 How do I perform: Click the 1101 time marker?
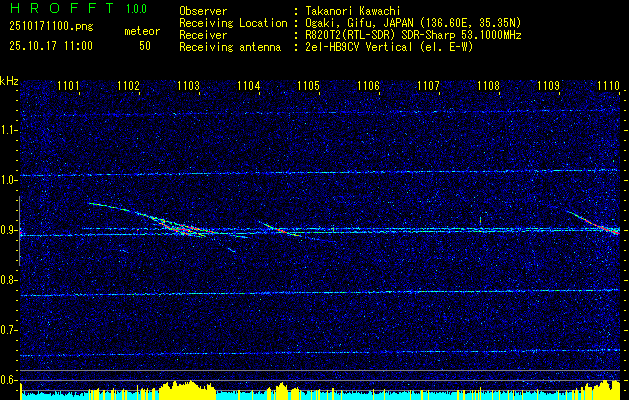[x=68, y=85]
